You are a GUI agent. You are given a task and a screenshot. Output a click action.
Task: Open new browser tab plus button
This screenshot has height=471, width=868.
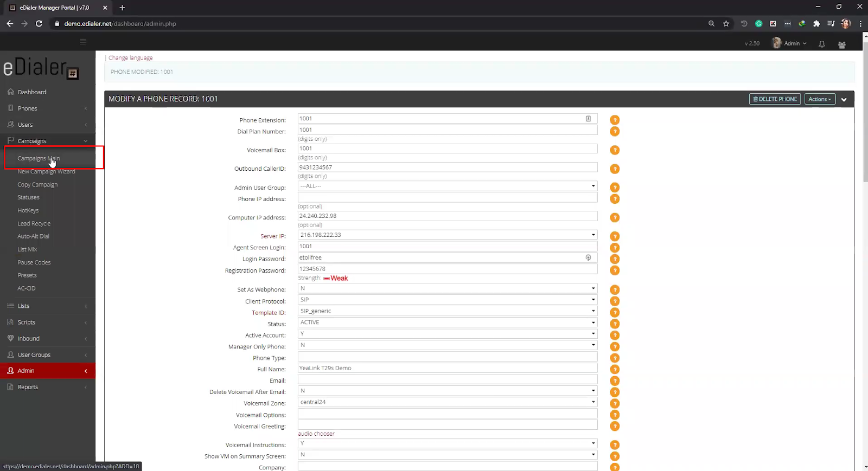point(122,8)
